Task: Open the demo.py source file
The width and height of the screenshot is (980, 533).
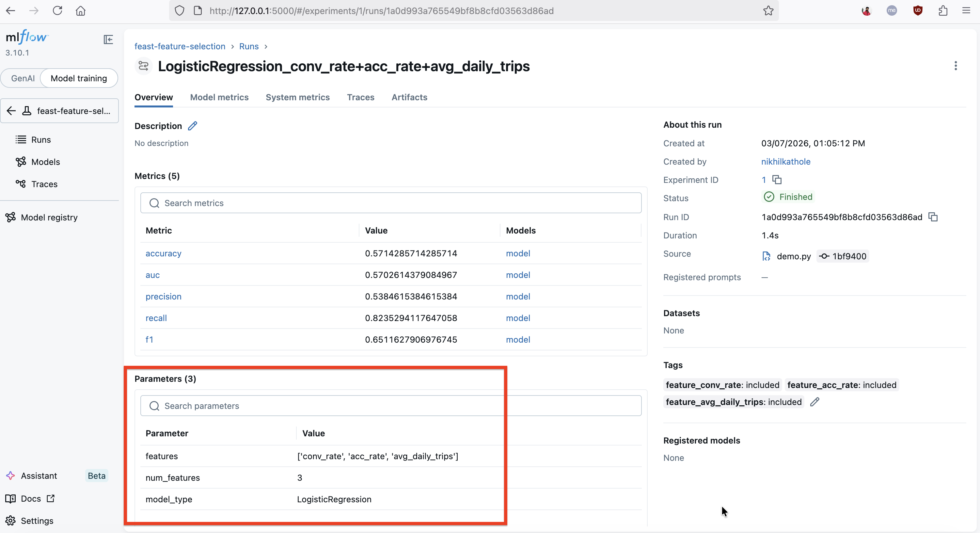Action: [x=794, y=256]
